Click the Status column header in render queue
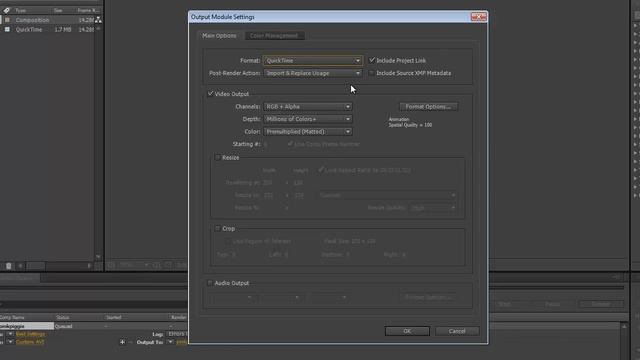Screen dimensions: 640x360 pos(62,317)
